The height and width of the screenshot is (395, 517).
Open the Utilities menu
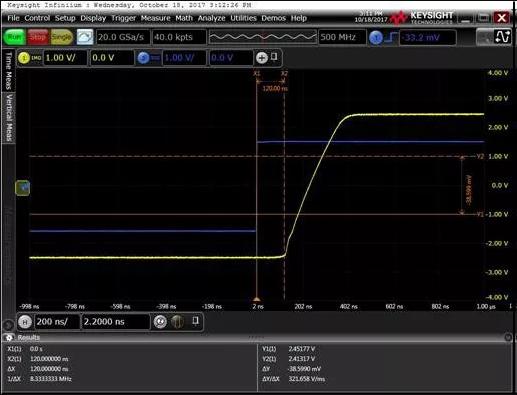pyautogui.click(x=243, y=18)
